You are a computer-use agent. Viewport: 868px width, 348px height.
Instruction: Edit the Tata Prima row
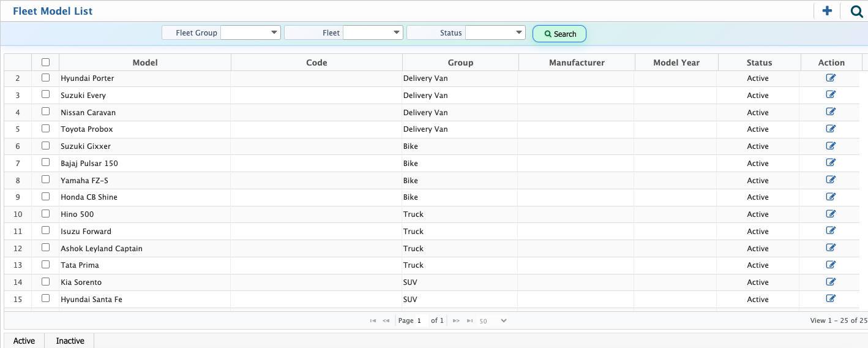tap(831, 265)
